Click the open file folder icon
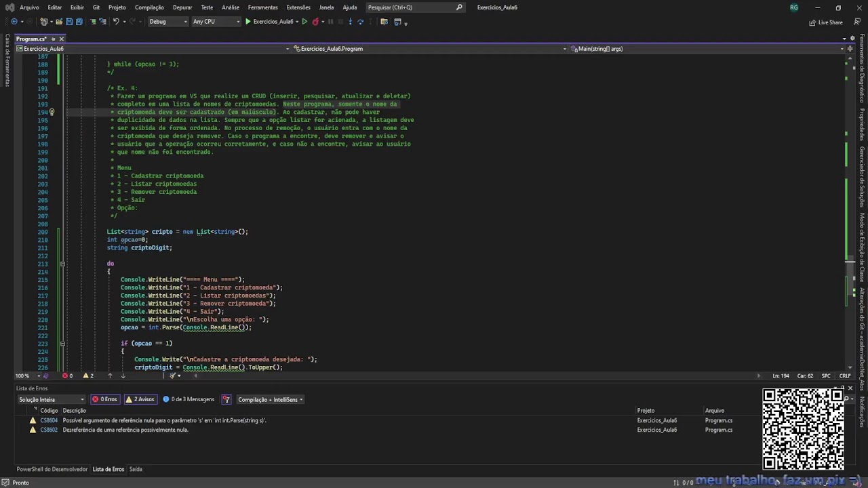This screenshot has width=868, height=488. pos(60,22)
